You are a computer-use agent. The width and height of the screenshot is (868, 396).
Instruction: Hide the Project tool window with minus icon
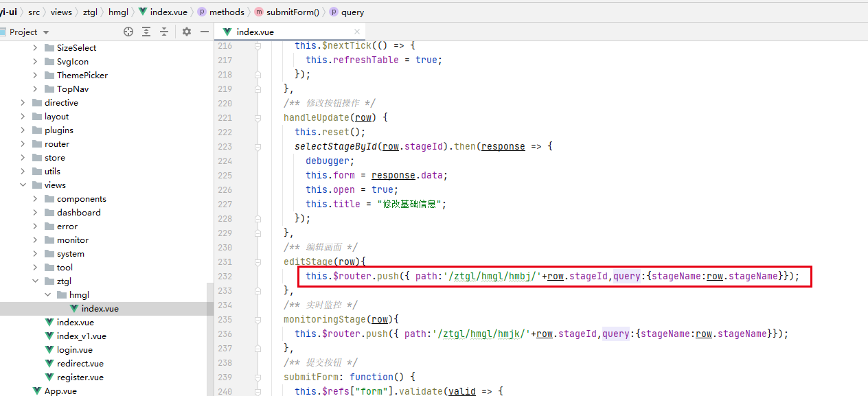pos(204,32)
